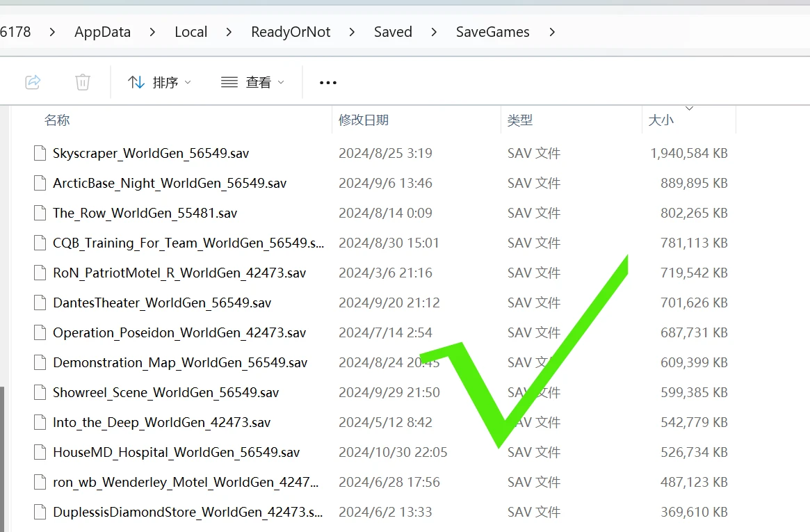810x532 pixels.
Task: Click the 1,940,584 KB size cell
Action: [688, 154]
